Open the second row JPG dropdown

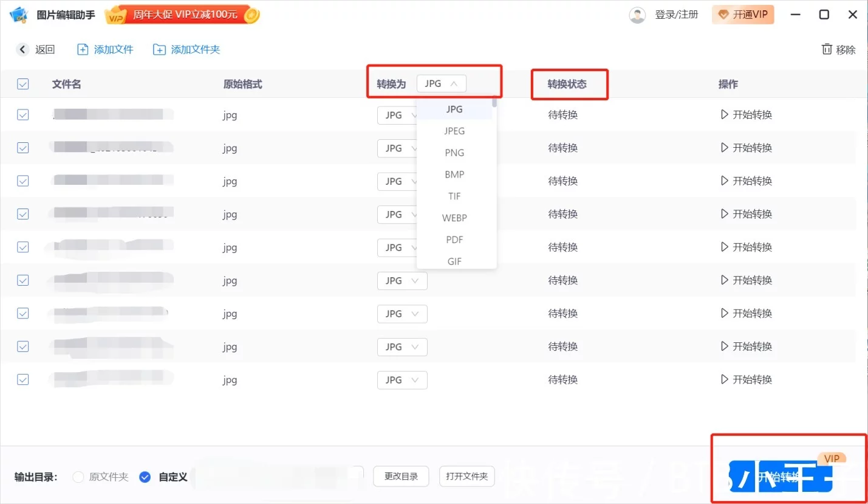click(x=397, y=148)
